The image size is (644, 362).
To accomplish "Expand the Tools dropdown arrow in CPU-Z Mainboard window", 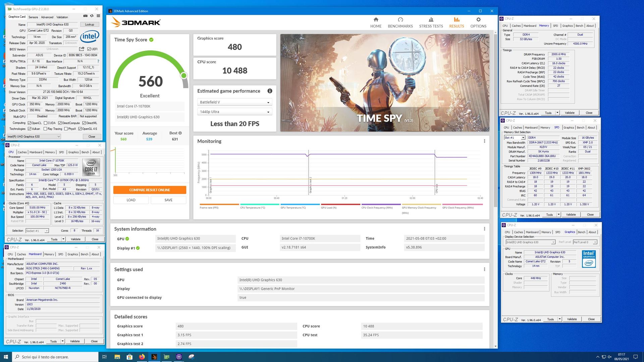I will pos(63,341).
